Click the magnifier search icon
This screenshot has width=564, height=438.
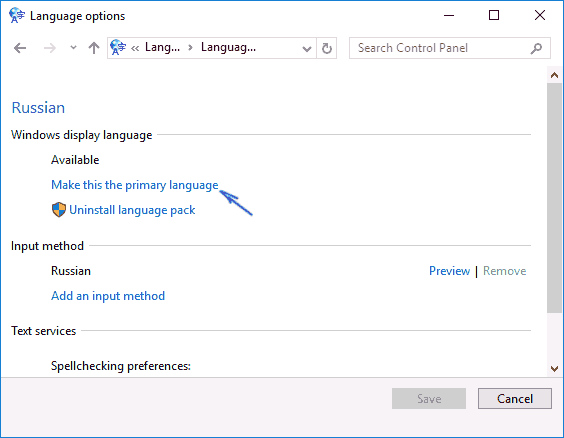pos(536,48)
